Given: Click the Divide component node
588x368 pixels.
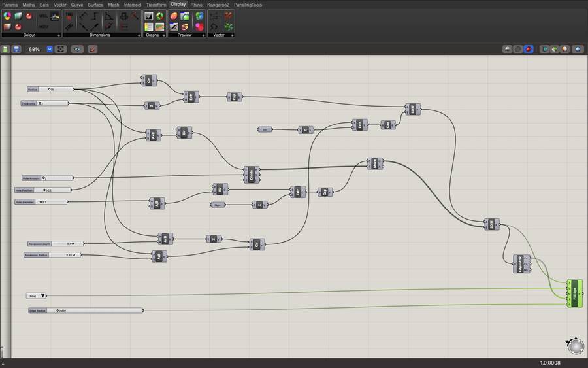Looking at the screenshot, I should click(252, 174).
